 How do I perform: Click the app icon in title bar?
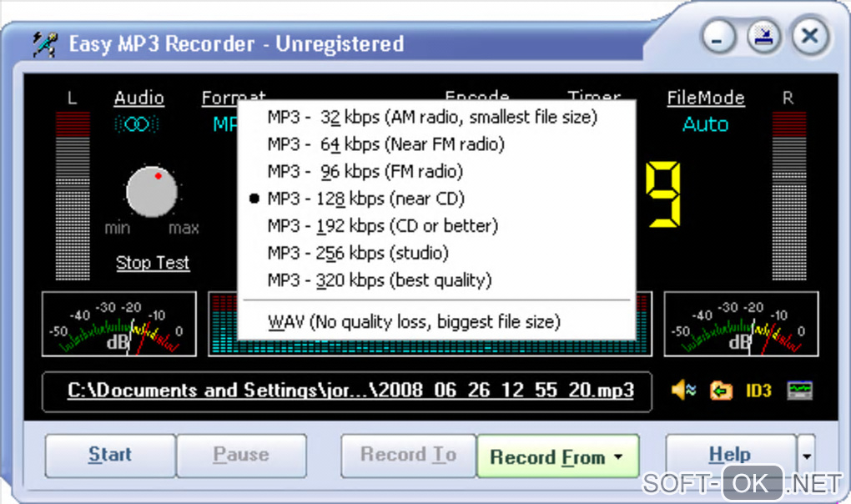click(44, 44)
